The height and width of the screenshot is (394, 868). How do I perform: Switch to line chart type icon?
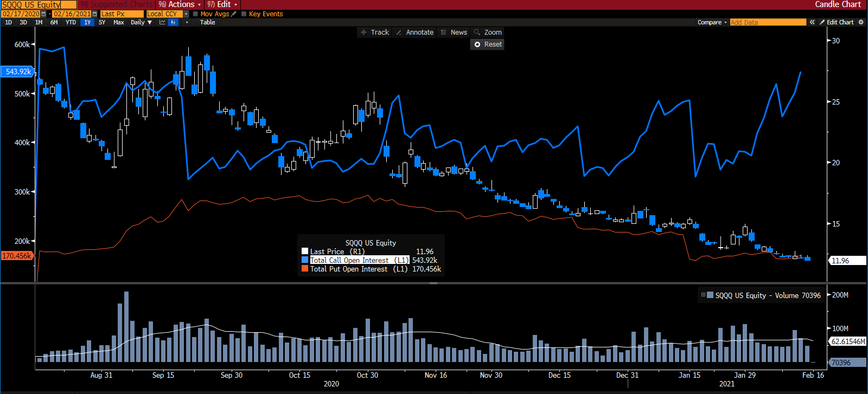pos(162,22)
